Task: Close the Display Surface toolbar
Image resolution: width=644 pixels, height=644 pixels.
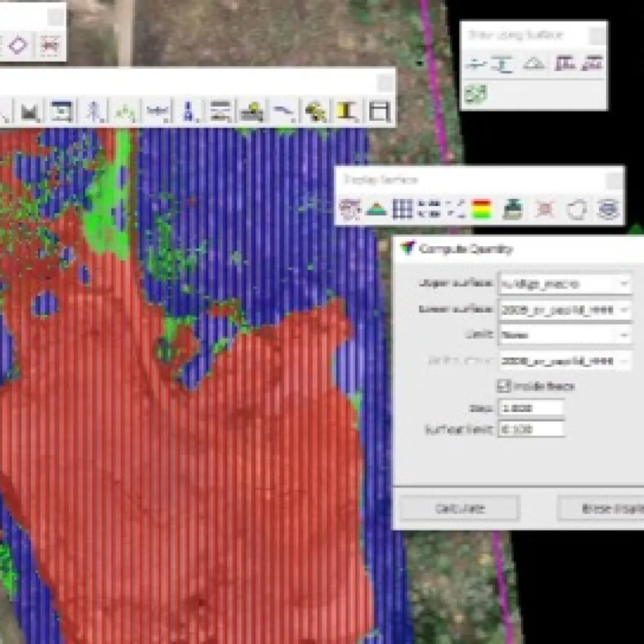Action: (614, 180)
